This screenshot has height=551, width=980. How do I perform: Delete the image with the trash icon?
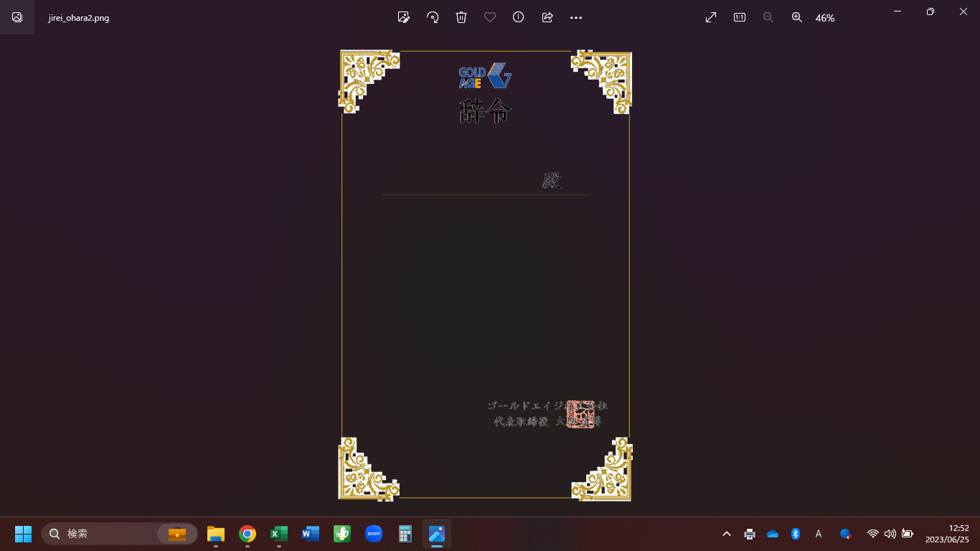click(x=461, y=17)
